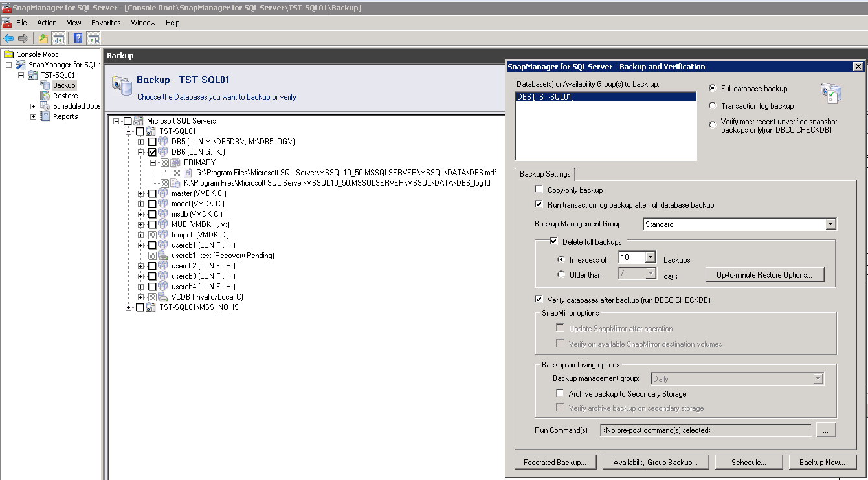
Task: Open the Window menu
Action: [x=143, y=23]
